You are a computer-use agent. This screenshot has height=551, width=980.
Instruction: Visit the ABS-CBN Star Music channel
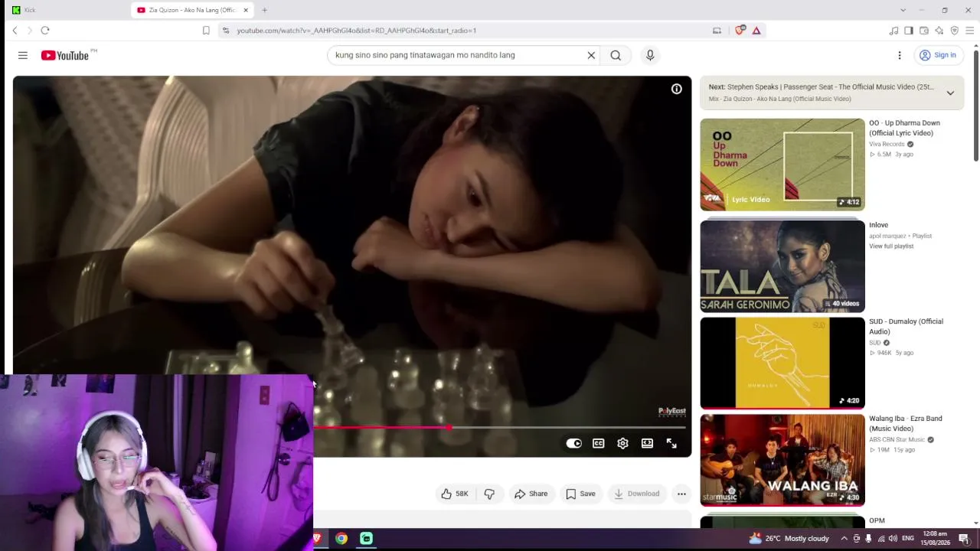click(x=897, y=440)
